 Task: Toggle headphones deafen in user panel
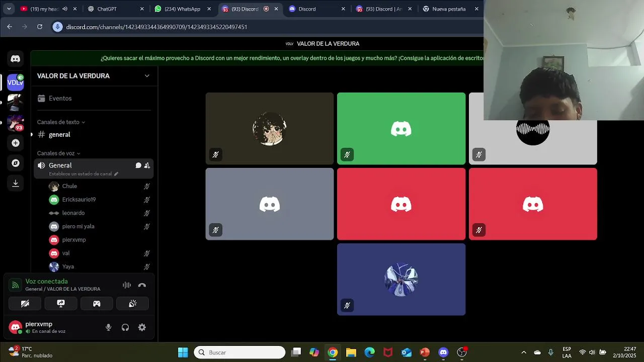[x=125, y=328]
